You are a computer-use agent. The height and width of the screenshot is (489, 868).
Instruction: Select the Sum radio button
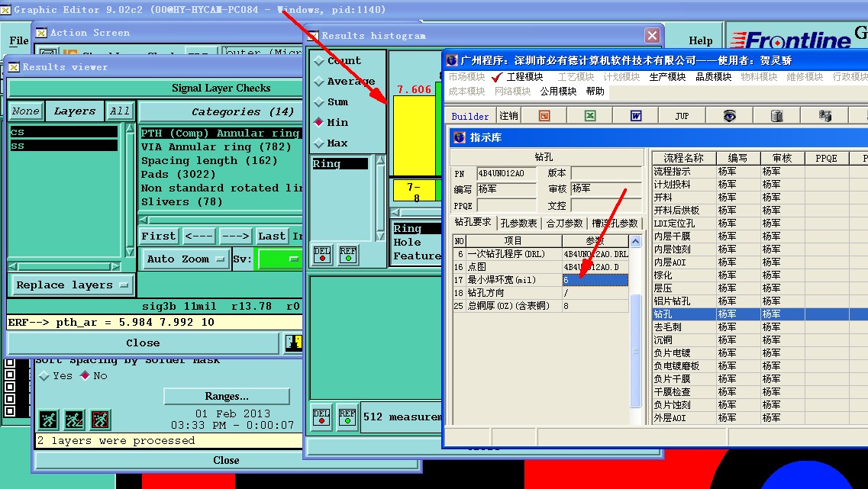(x=319, y=101)
